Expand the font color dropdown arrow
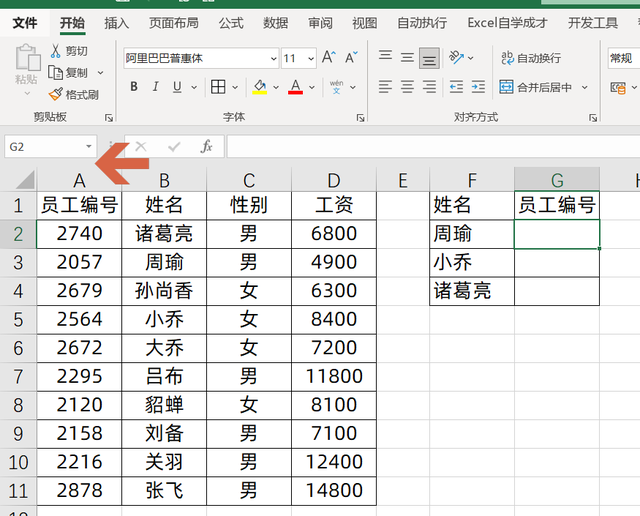640x516 pixels. point(312,87)
